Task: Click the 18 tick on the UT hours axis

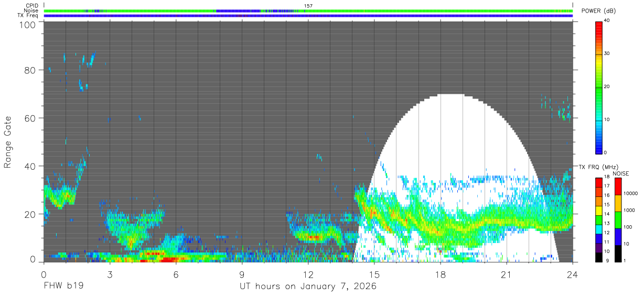Action: [441, 274]
